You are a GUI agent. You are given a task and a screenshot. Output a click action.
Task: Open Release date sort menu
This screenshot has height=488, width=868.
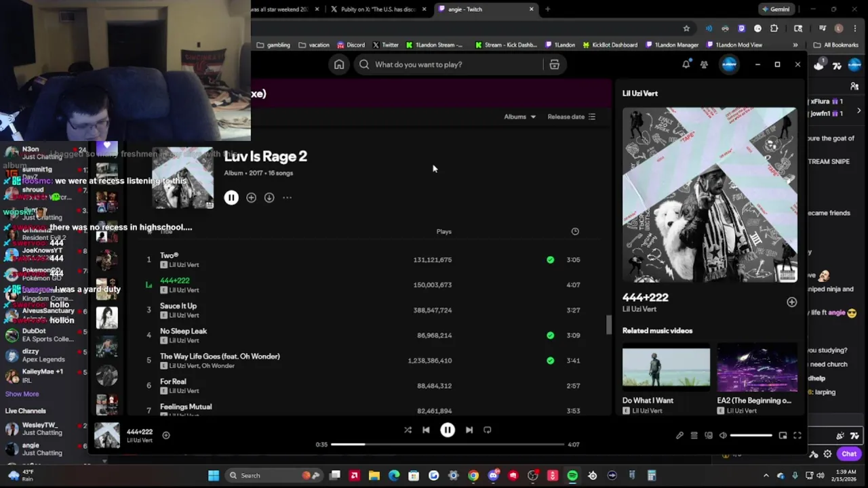(x=572, y=117)
